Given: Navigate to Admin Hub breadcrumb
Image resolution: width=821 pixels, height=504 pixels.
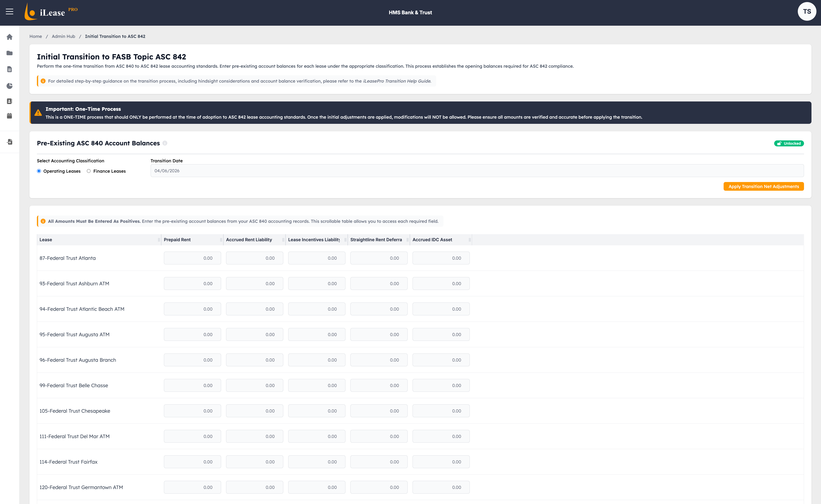Looking at the screenshot, I should coord(63,36).
